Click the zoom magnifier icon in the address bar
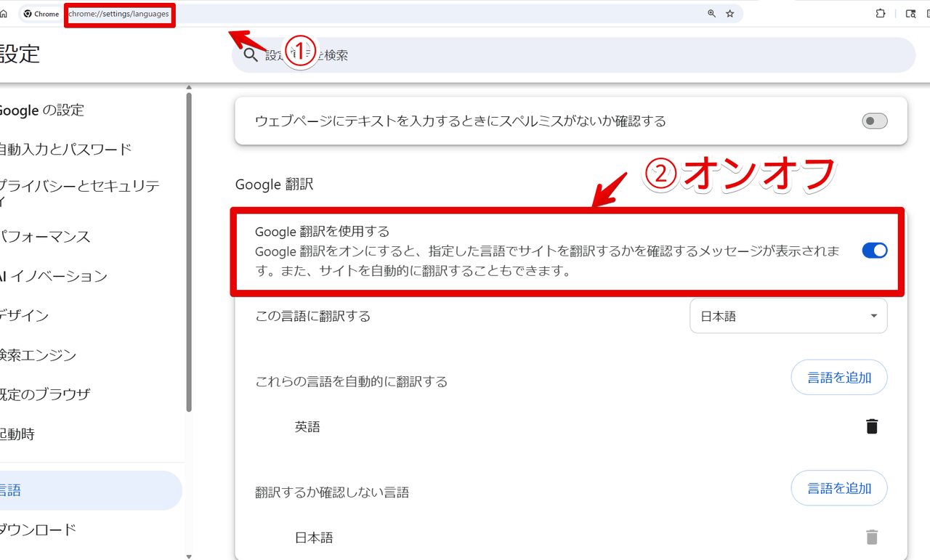This screenshot has height=560, width=930. point(711,13)
